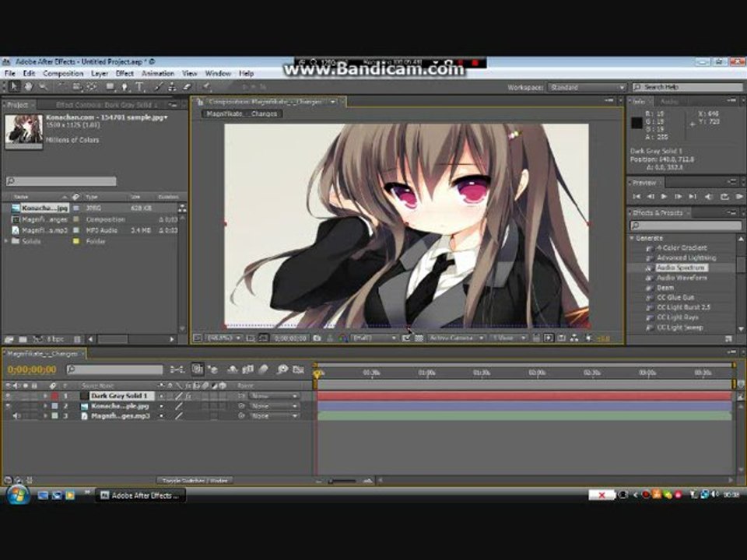The image size is (747, 560).
Task: Click the Draft 3D icon in timeline
Action: 212,369
